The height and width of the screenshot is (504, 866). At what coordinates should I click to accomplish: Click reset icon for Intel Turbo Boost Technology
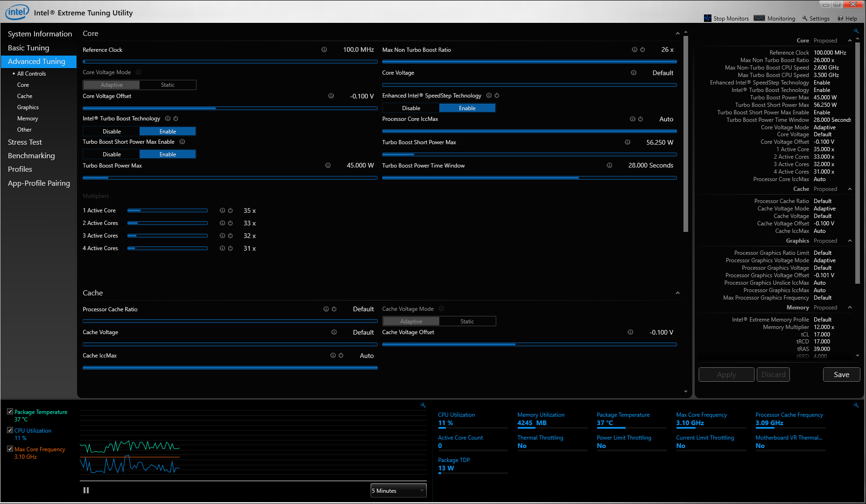pyautogui.click(x=176, y=119)
